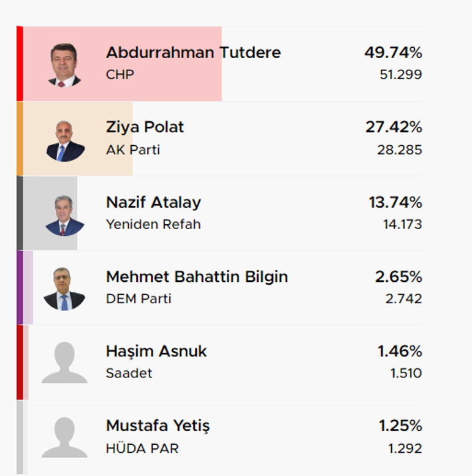Click the CHP party label

(x=120, y=75)
